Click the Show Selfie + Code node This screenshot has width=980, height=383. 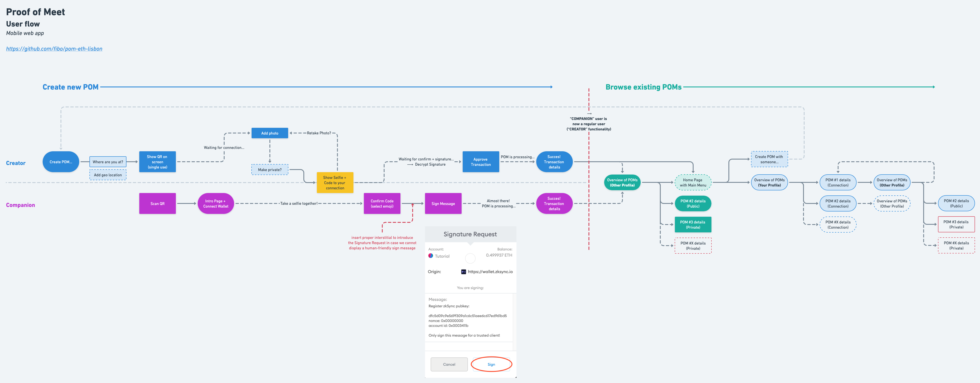coord(335,182)
